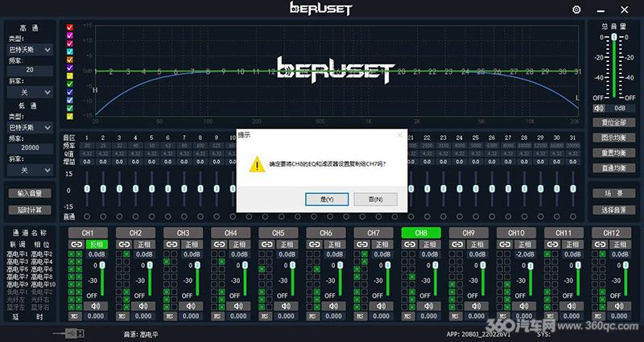This screenshot has width=644, height=342.
Task: Open 延时计算 delay calculation button
Action: tap(30, 210)
